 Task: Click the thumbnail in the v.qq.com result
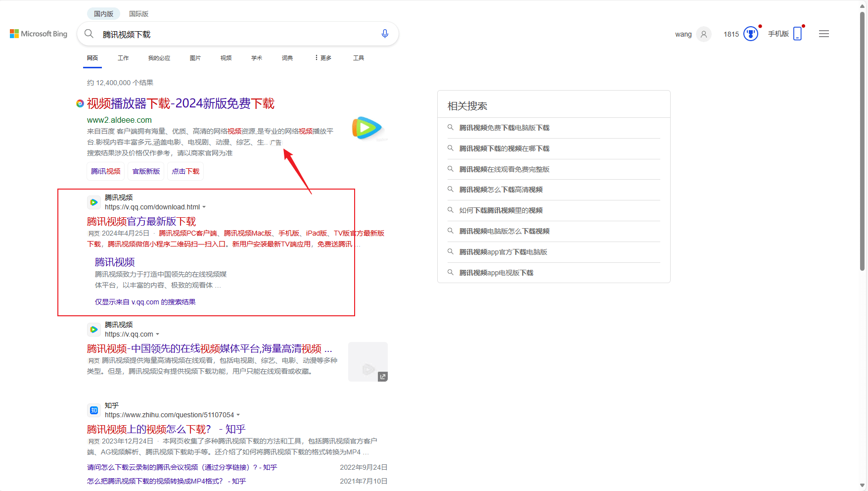pyautogui.click(x=367, y=362)
